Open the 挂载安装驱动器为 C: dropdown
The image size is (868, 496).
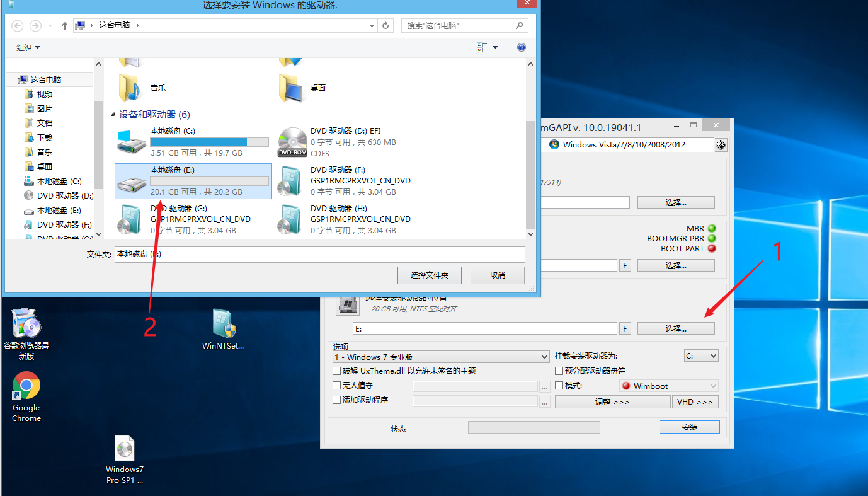(x=701, y=356)
